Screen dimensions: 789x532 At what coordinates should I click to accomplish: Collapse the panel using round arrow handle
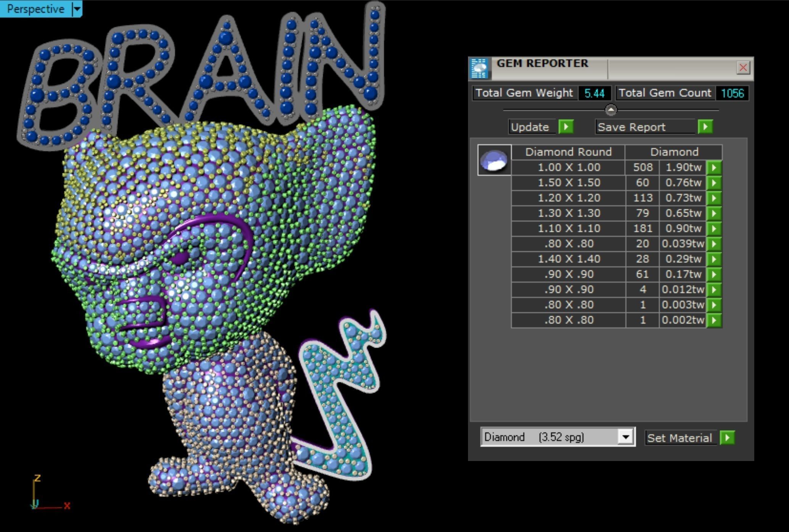click(x=611, y=110)
